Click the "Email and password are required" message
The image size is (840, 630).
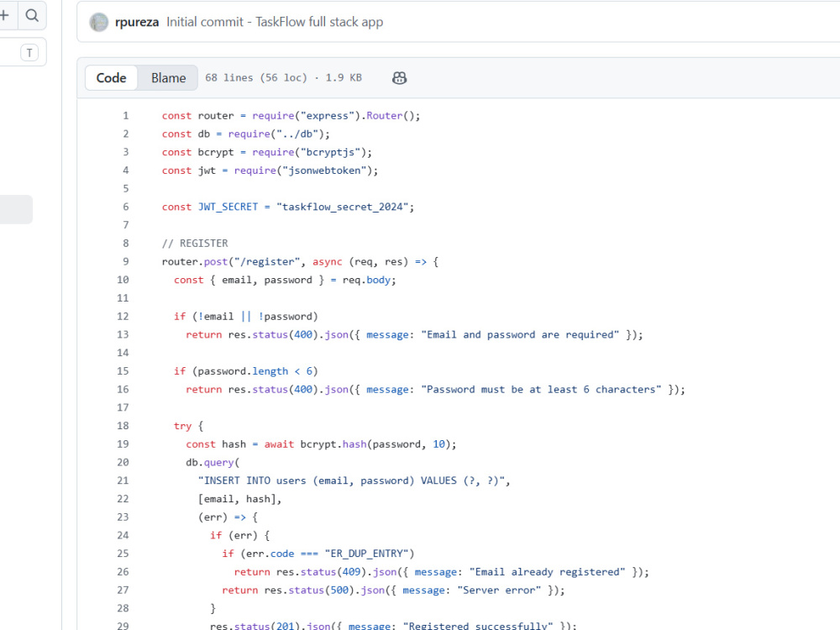520,335
